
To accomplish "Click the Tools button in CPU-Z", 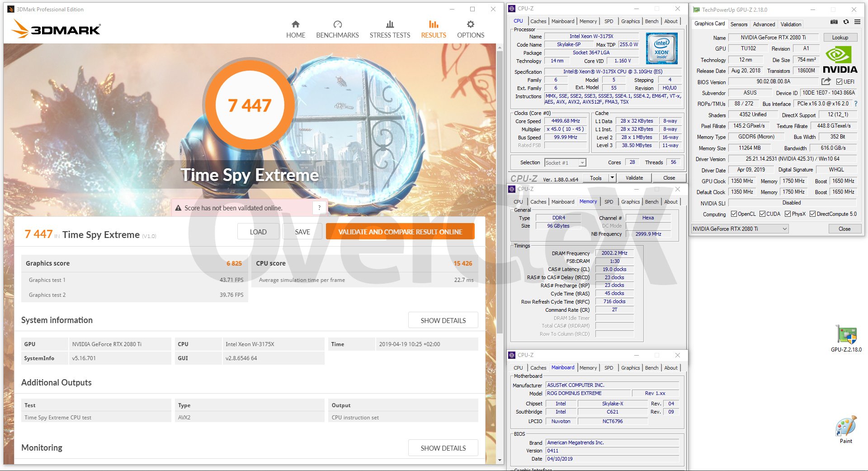I will coord(596,178).
